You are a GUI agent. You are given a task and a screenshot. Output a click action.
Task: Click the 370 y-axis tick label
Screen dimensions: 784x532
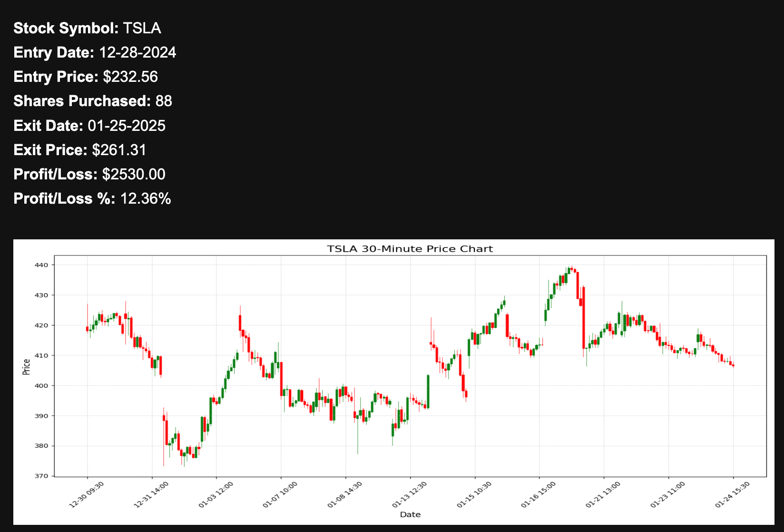click(x=42, y=476)
